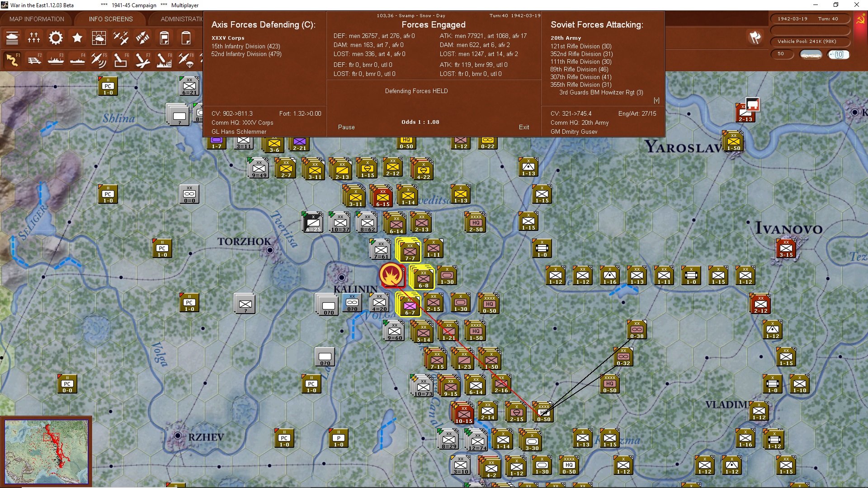The height and width of the screenshot is (488, 868).
Task: Open the order of battle tank list icon
Action: click(x=12, y=38)
